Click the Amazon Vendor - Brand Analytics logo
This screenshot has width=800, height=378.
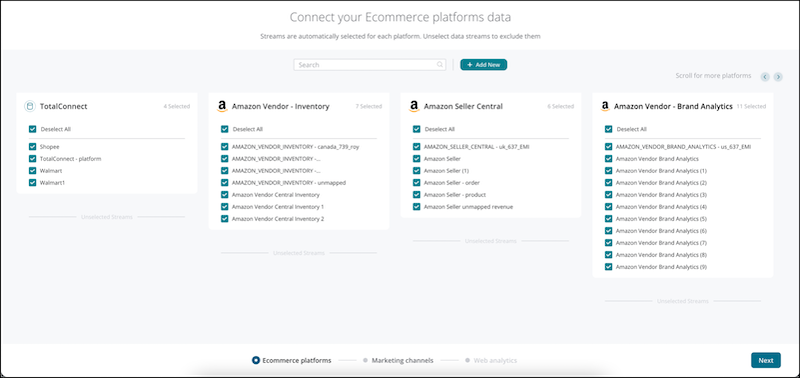click(605, 107)
